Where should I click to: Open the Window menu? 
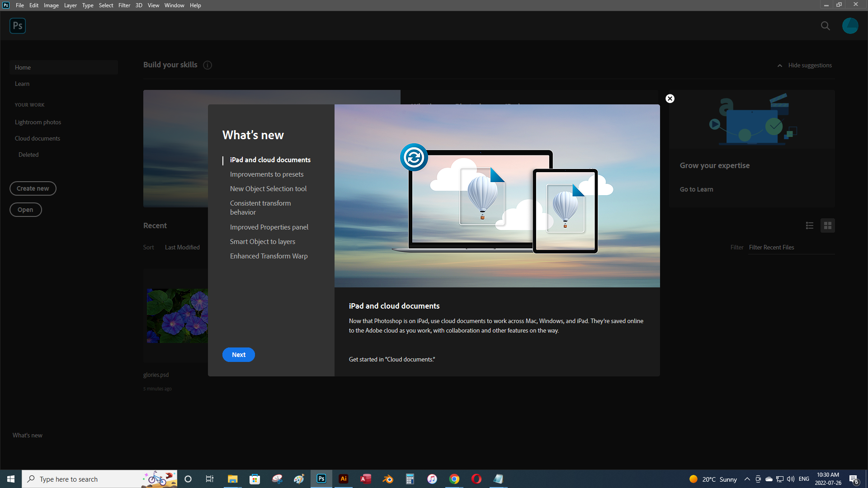(x=174, y=5)
